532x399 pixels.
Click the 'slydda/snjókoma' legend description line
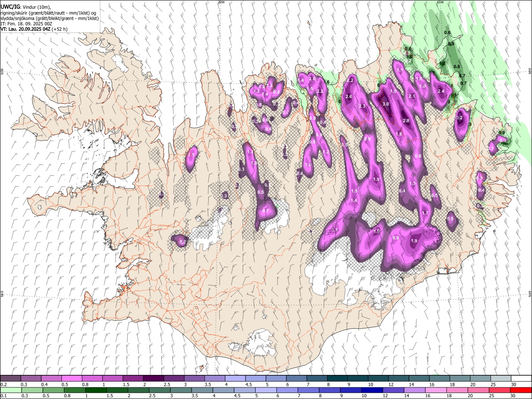click(x=49, y=18)
